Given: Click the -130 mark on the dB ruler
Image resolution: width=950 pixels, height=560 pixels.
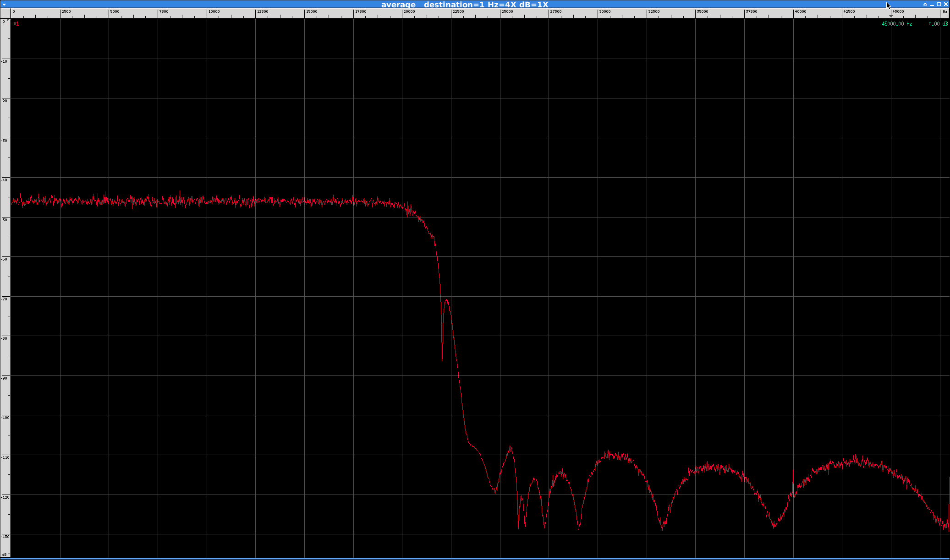Looking at the screenshot, I should pyautogui.click(x=5, y=536).
